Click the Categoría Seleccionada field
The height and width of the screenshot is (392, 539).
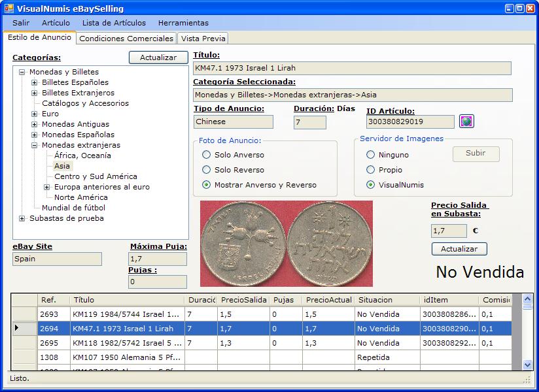353,95
